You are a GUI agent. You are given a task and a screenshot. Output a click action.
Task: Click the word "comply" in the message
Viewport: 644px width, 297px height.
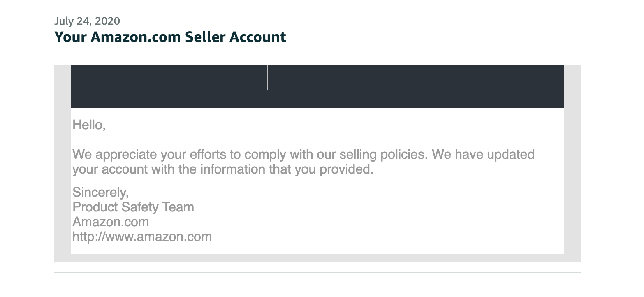click(x=265, y=155)
